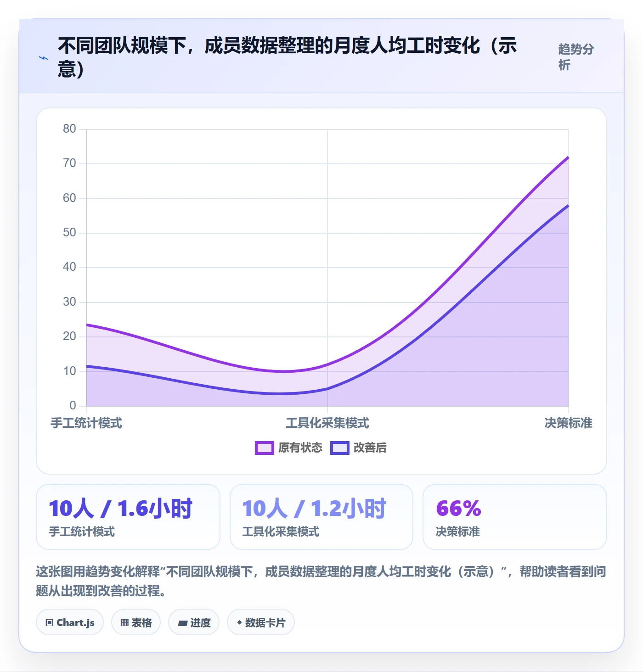643x672 pixels.
Task: Click the 10人 / 1.6小时 stat card
Action: click(128, 517)
